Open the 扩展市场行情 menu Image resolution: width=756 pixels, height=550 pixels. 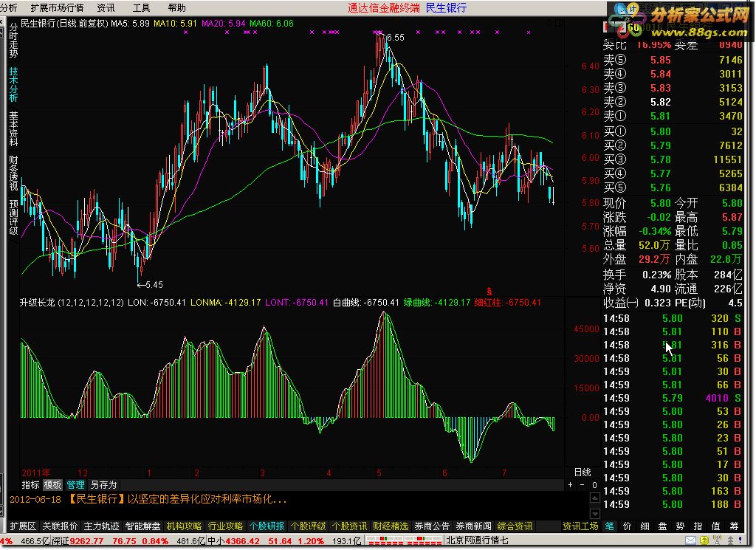coord(57,7)
